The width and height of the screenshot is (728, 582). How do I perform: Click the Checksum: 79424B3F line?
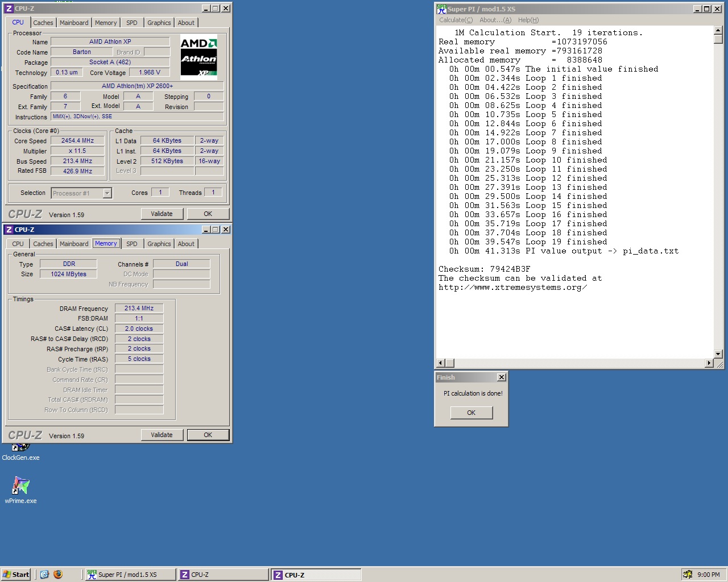click(484, 269)
